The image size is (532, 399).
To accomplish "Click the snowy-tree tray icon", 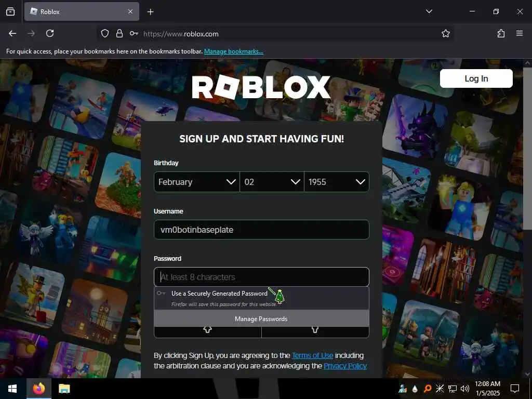I will click(x=403, y=389).
